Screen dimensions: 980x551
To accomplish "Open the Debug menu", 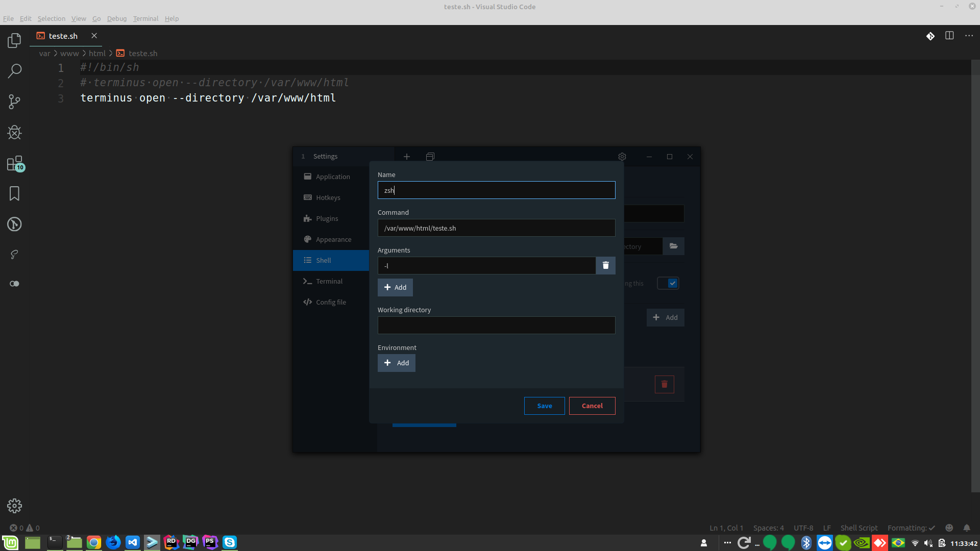I will point(116,18).
